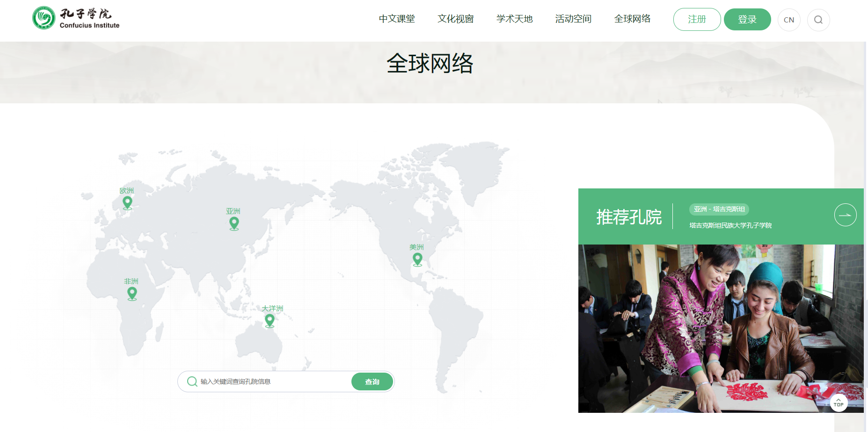Viewport: 868px width, 432px height.
Task: Open the CN language switcher
Action: click(789, 20)
